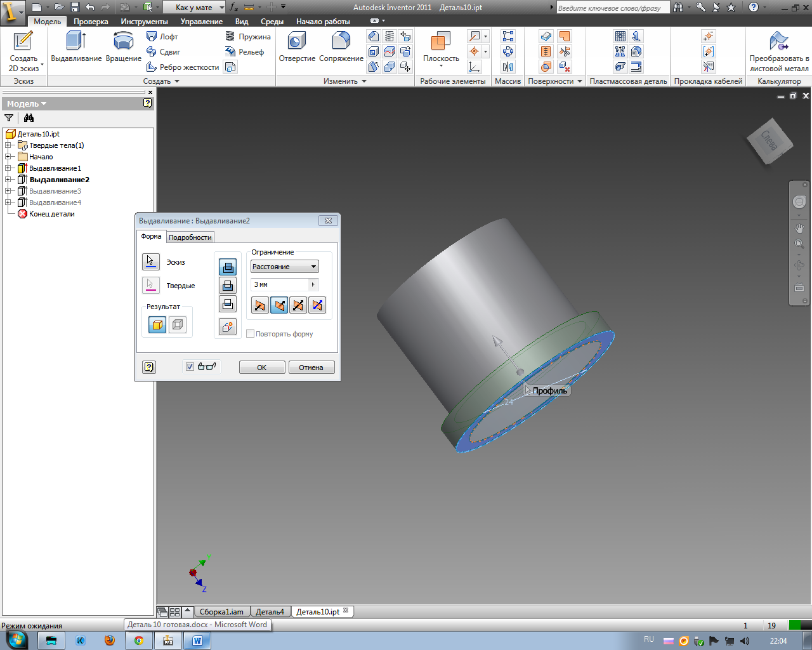Click the circular pattern icon in Массив
This screenshot has height=650, width=812.
pyautogui.click(x=508, y=51)
